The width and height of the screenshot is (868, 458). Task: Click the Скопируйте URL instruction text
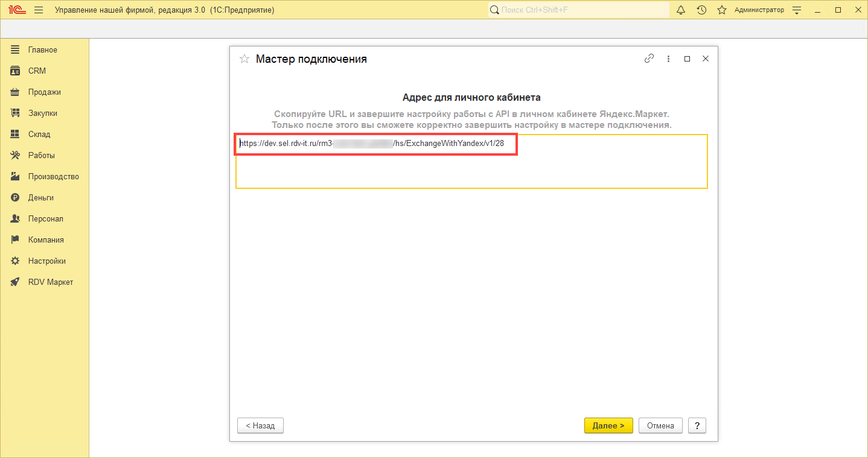tap(471, 119)
